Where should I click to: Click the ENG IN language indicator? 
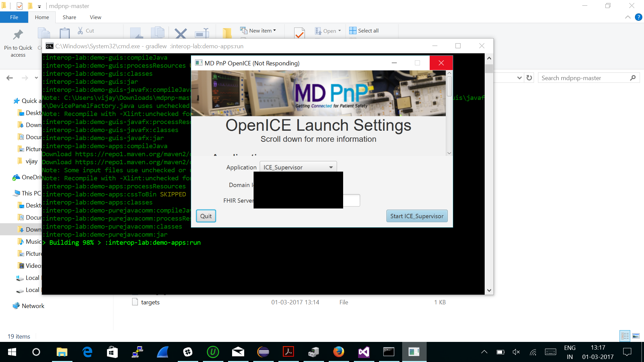(x=570, y=352)
